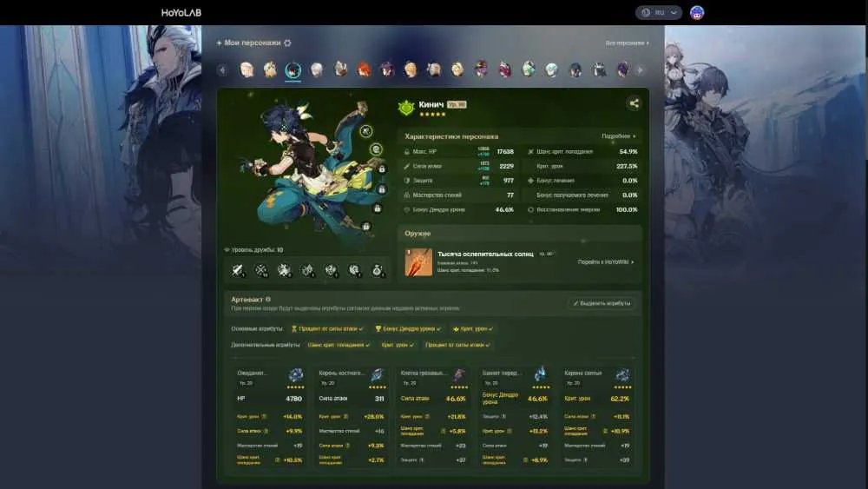This screenshot has height=489, width=868.
Task: Open the fourth talent icon
Action: pos(307,270)
